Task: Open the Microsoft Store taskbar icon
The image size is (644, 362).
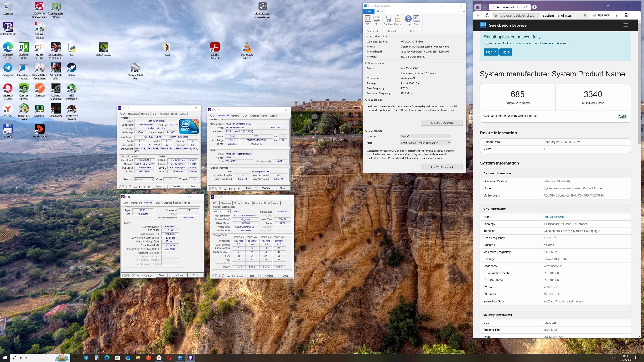Action: [x=117, y=358]
